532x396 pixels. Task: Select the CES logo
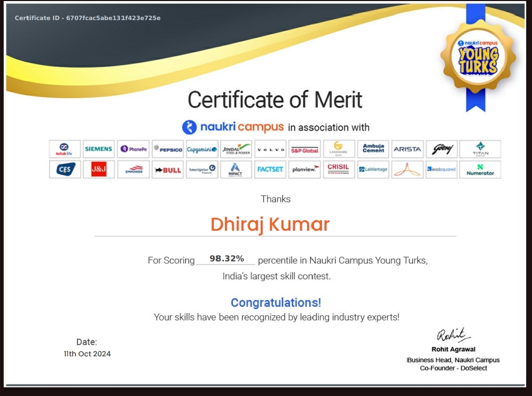[65, 169]
